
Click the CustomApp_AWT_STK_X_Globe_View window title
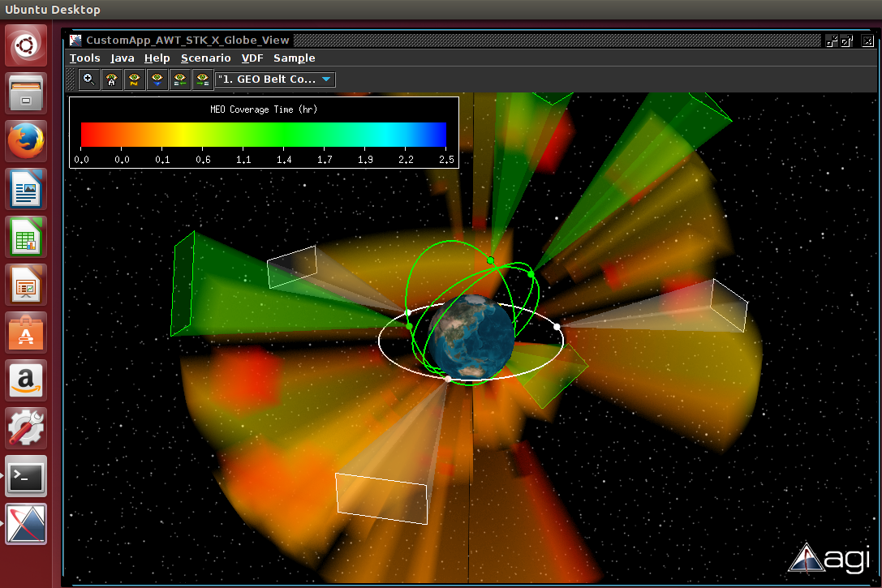pyautogui.click(x=187, y=40)
